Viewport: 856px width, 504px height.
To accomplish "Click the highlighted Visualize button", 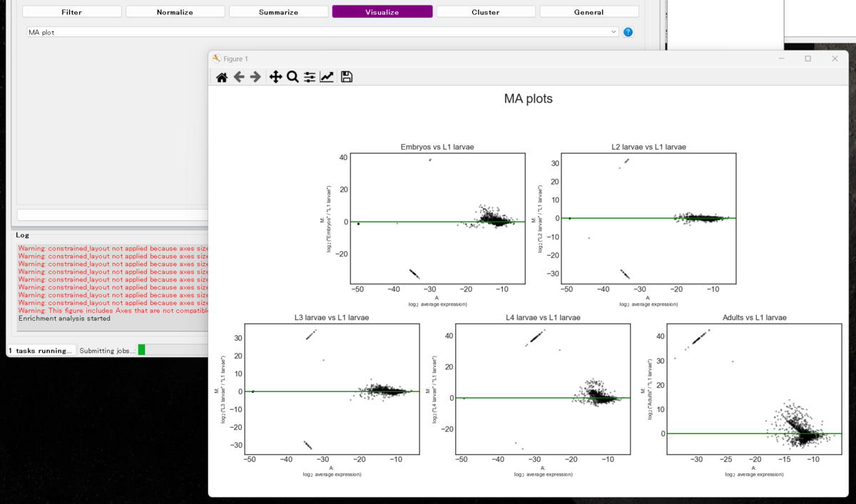I will tap(382, 11).
